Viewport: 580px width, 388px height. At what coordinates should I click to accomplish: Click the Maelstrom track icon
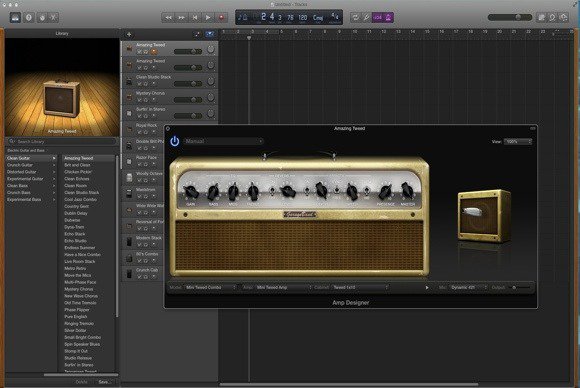pyautogui.click(x=129, y=193)
